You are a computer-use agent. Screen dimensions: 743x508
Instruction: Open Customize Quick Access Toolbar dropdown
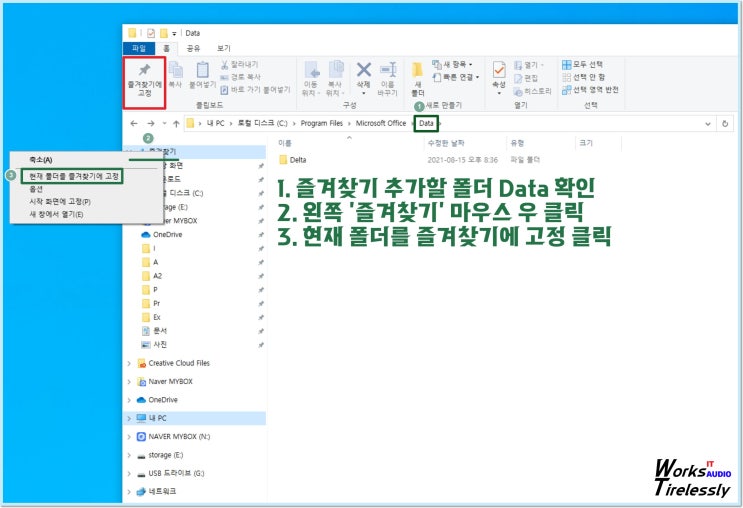coord(174,34)
